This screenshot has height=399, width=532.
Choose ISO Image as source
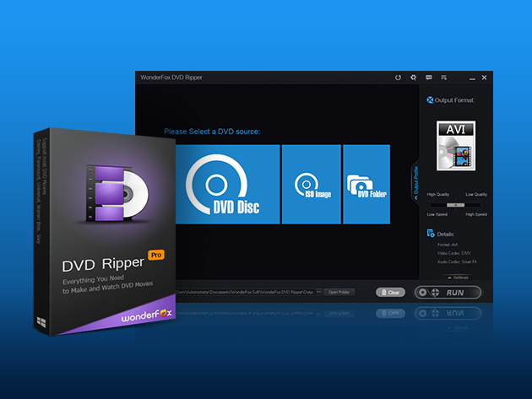click(x=311, y=184)
